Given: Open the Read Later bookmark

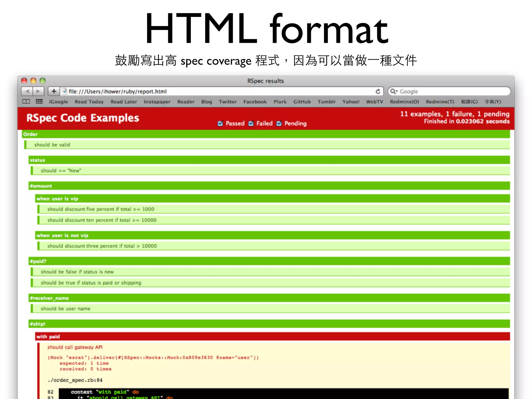Looking at the screenshot, I should (x=124, y=102).
